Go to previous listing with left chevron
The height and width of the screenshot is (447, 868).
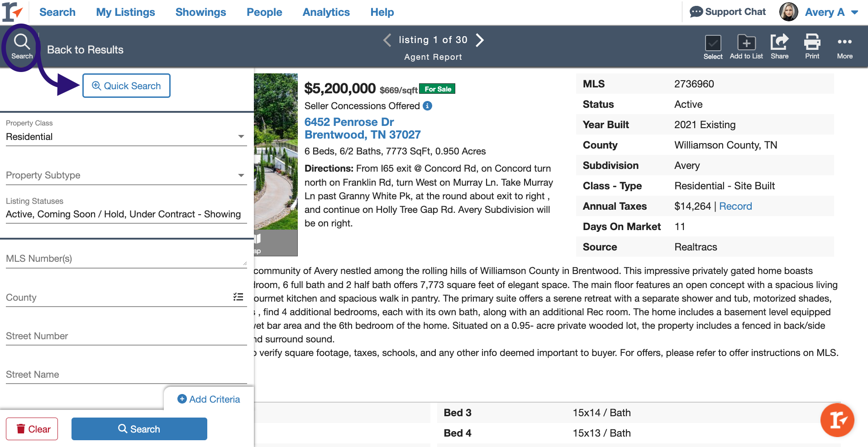(387, 40)
